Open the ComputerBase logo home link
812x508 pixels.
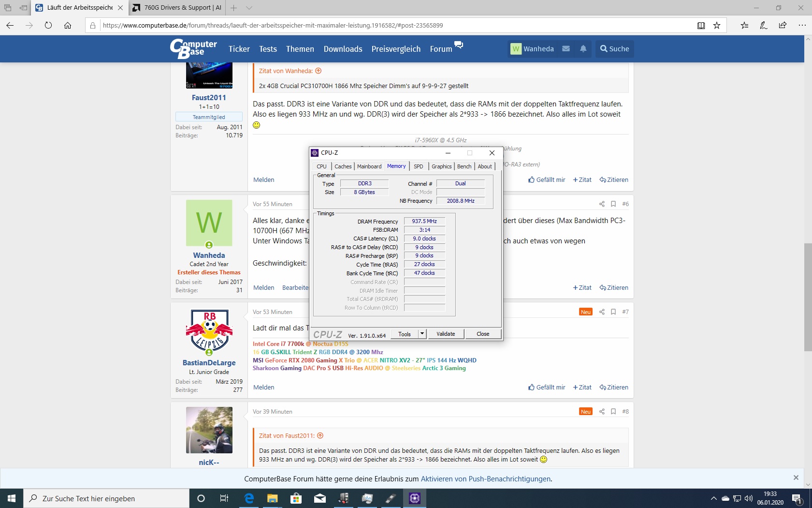tap(193, 48)
